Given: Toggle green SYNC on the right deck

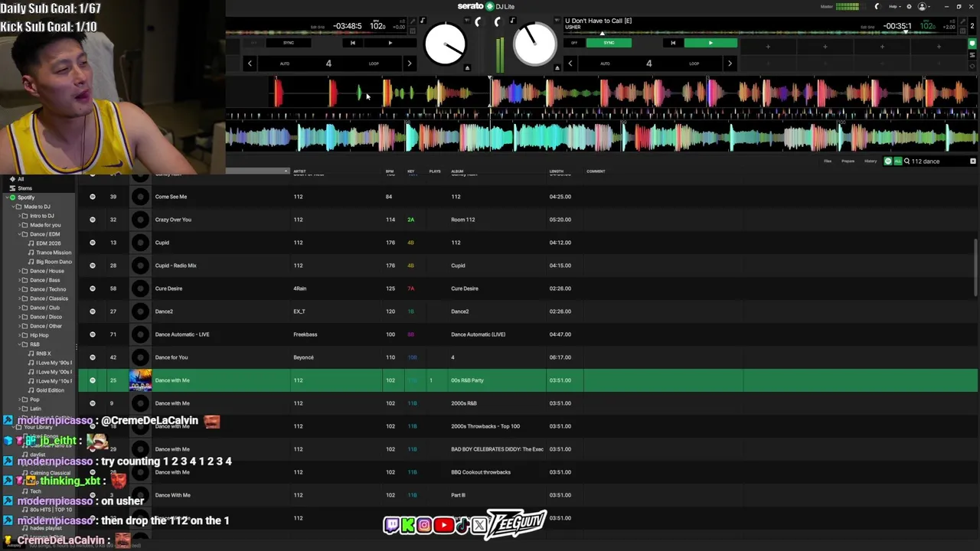Looking at the screenshot, I should (609, 43).
